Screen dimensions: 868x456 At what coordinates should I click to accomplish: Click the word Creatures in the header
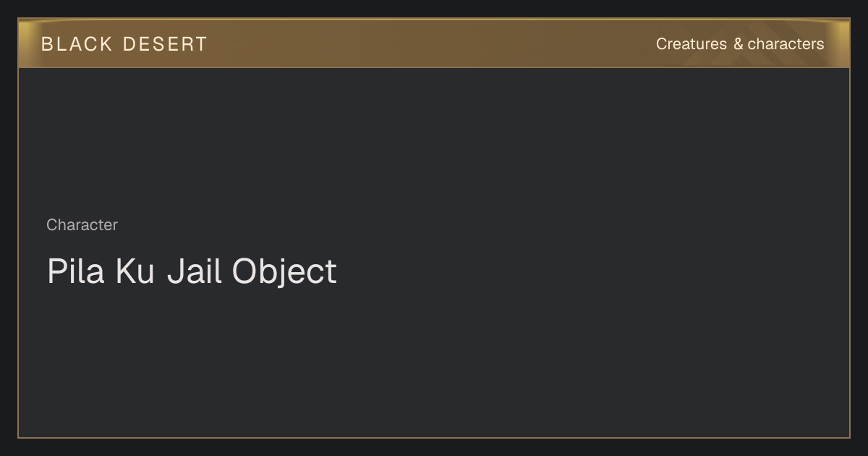coord(691,44)
